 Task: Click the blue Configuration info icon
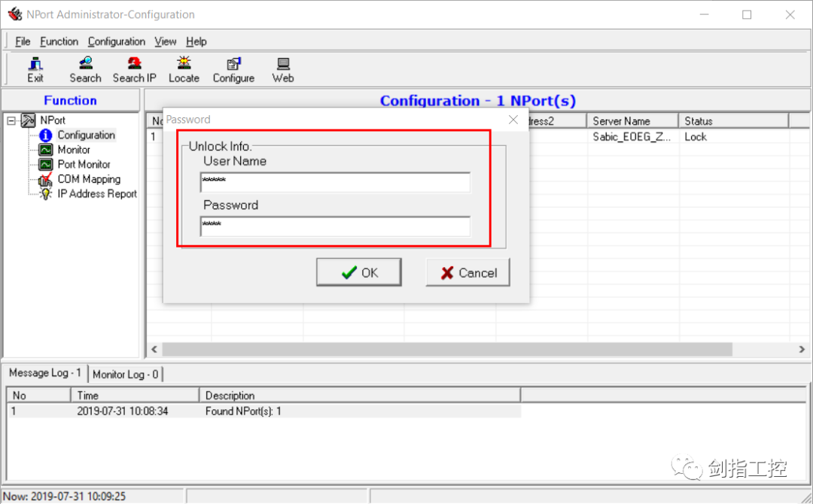pyautogui.click(x=46, y=135)
